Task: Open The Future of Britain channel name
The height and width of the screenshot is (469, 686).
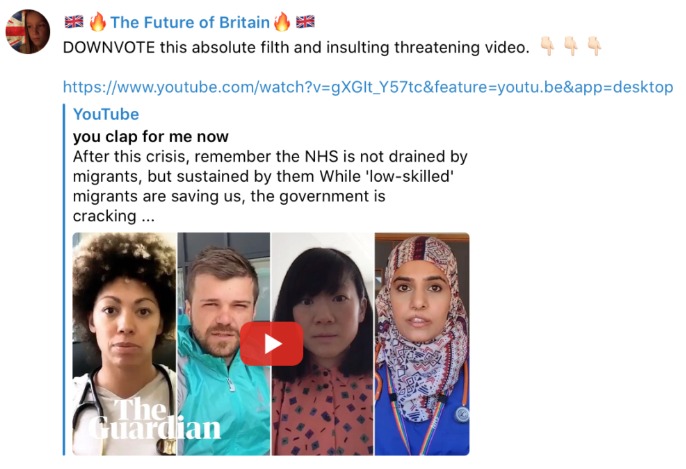Action: pos(190,22)
